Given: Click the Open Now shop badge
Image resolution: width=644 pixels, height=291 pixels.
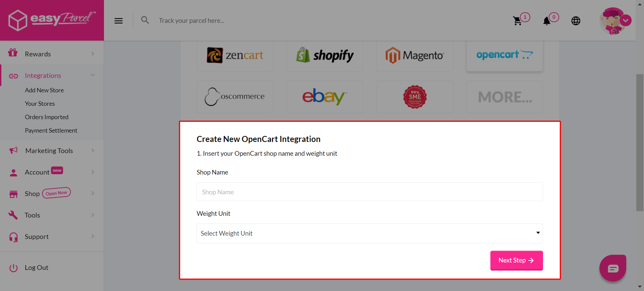Looking at the screenshot, I should (56, 193).
